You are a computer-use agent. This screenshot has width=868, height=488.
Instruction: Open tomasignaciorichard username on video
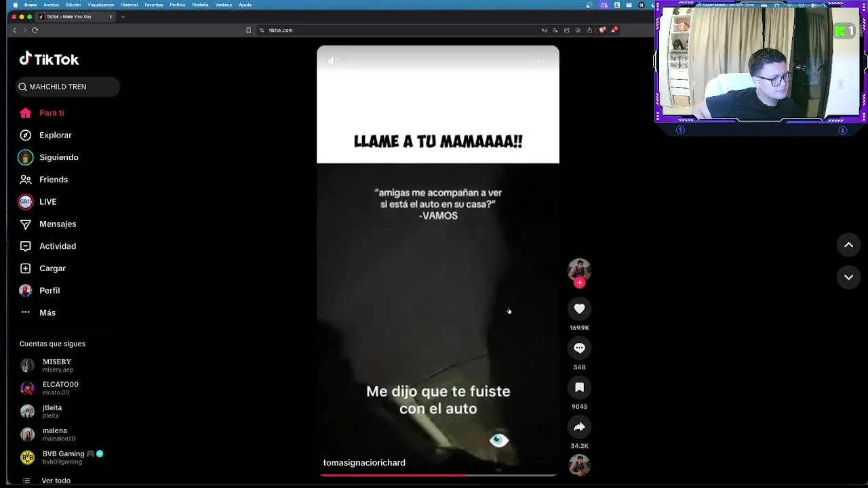(364, 462)
